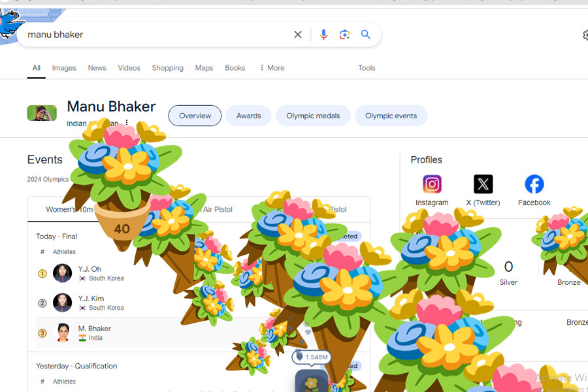Switch to the Videos tab
Image resolution: width=588 pixels, height=392 pixels.
[x=129, y=68]
